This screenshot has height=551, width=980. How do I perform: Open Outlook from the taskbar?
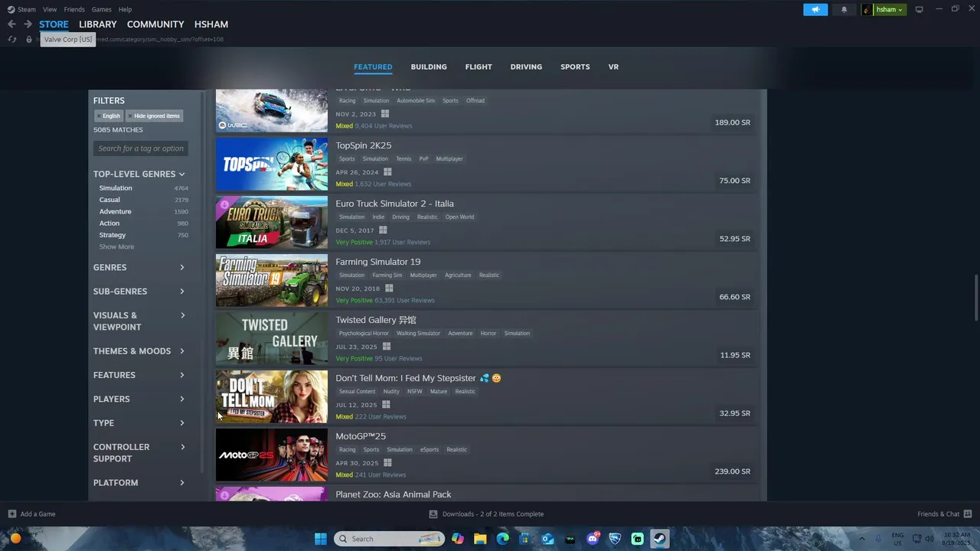(547, 539)
